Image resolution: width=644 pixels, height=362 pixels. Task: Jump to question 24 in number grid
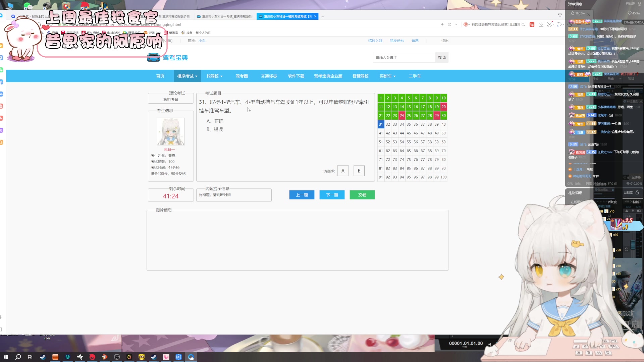click(x=401, y=116)
